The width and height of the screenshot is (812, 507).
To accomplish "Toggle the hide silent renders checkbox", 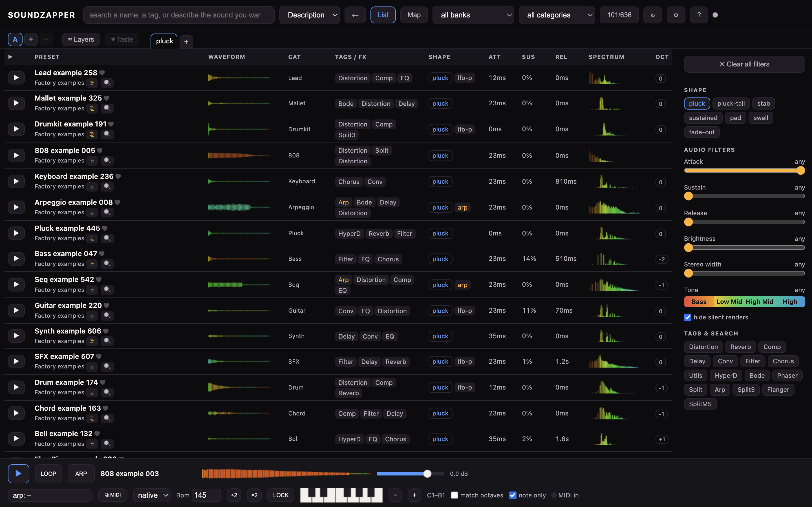I will [687, 317].
